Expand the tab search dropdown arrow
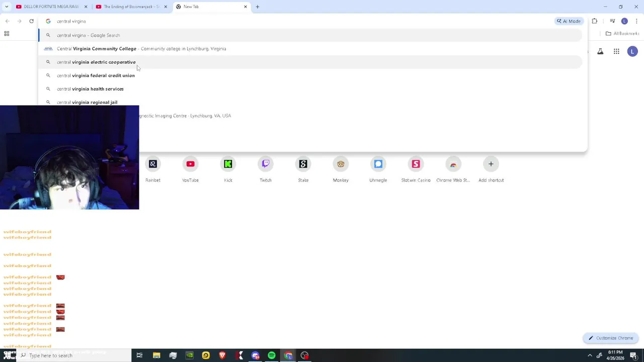 (7, 7)
